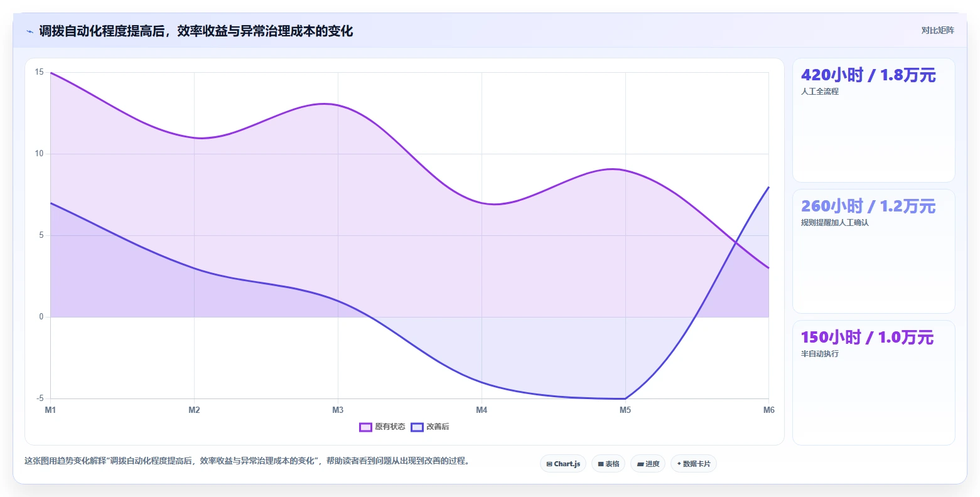980x497 pixels.
Task: Open the 半自动执行 card
Action: click(874, 383)
